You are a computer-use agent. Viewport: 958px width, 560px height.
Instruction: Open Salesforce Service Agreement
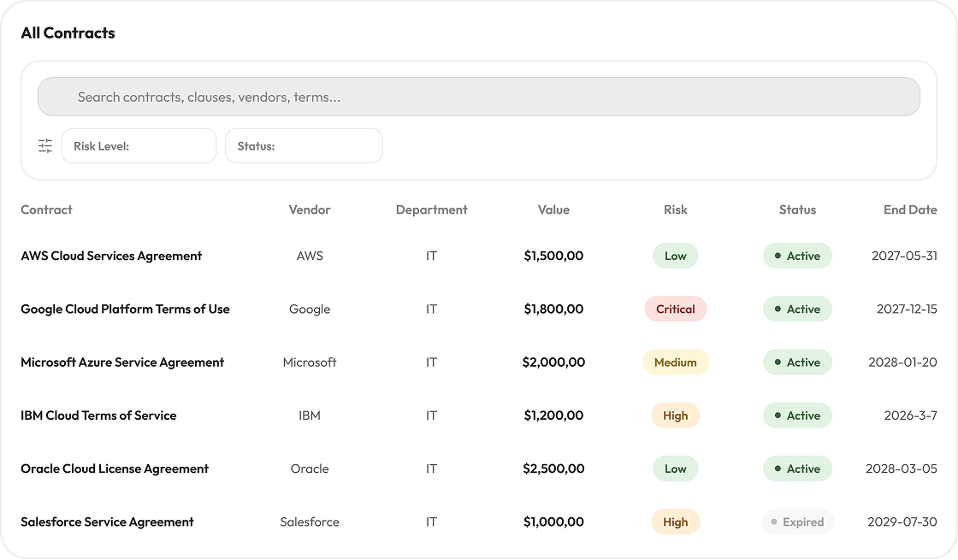click(x=107, y=522)
